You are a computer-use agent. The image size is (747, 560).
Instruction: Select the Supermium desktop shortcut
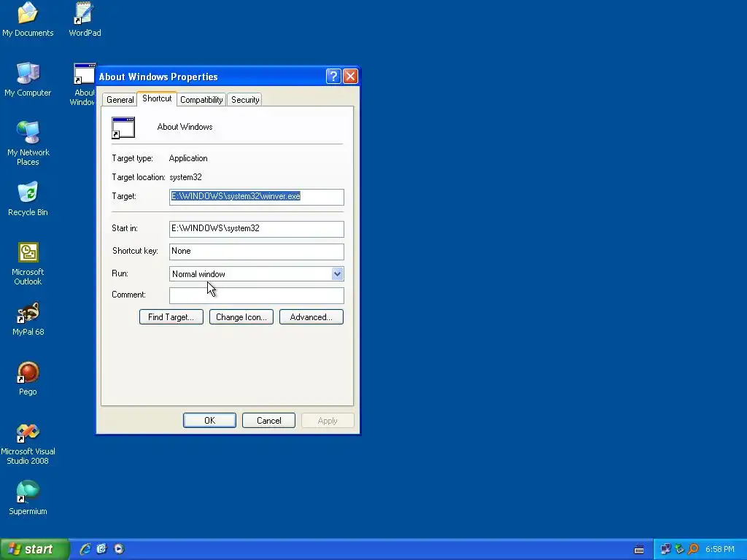click(28, 498)
